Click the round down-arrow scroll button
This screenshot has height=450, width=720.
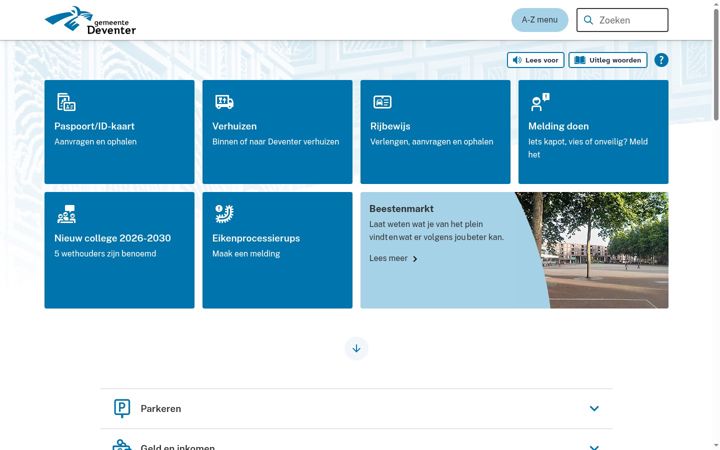click(356, 349)
